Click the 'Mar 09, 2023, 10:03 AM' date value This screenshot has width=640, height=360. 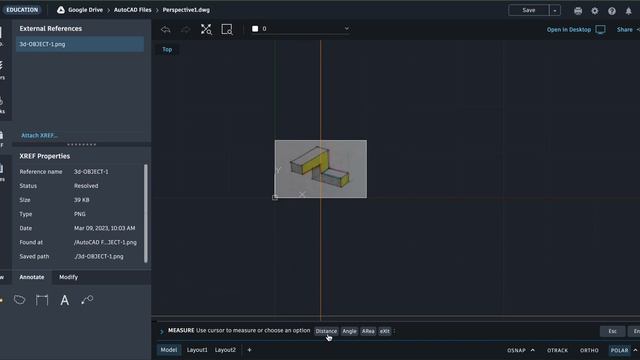pos(104,228)
